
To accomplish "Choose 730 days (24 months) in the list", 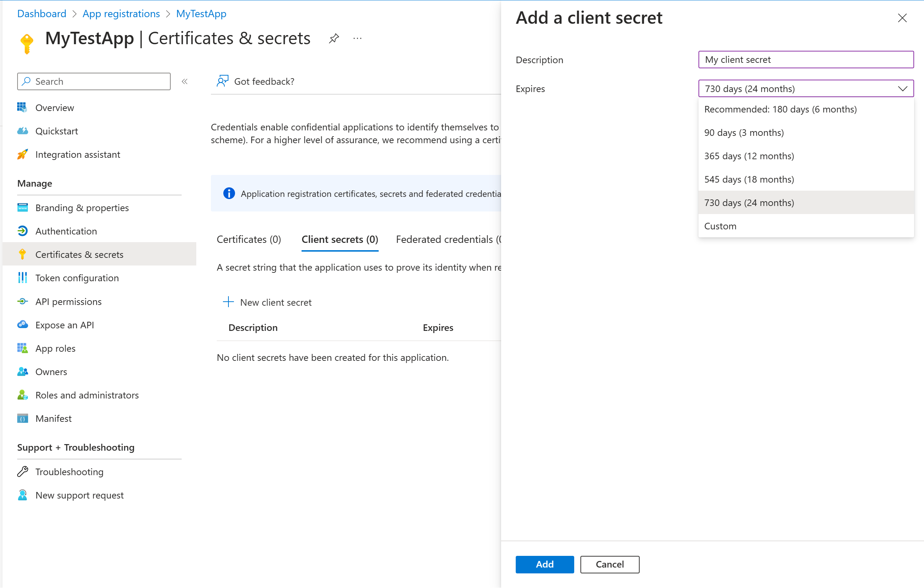I will [x=806, y=203].
